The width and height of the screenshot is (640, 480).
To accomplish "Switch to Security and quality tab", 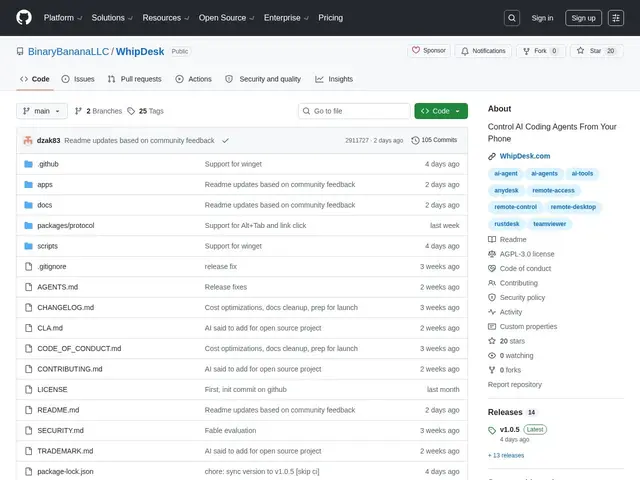I will pyautogui.click(x=263, y=79).
